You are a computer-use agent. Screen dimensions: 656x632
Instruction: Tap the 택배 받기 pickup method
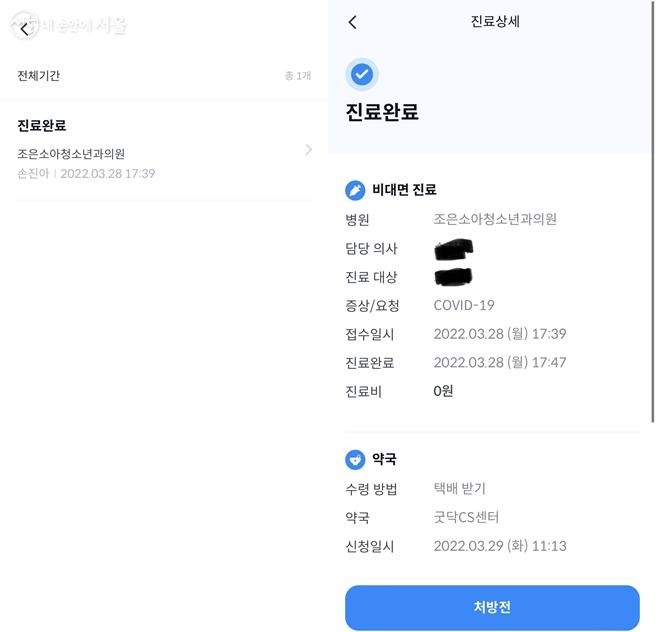coord(460,489)
